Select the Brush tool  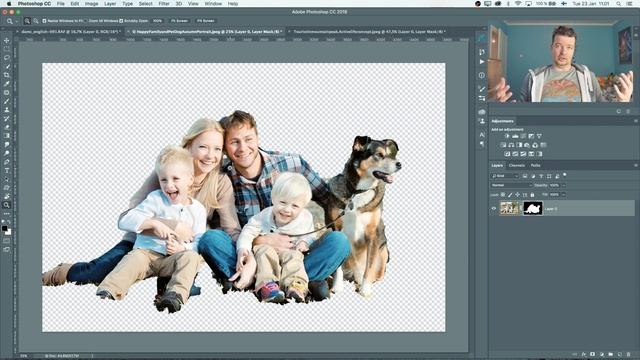point(7,101)
